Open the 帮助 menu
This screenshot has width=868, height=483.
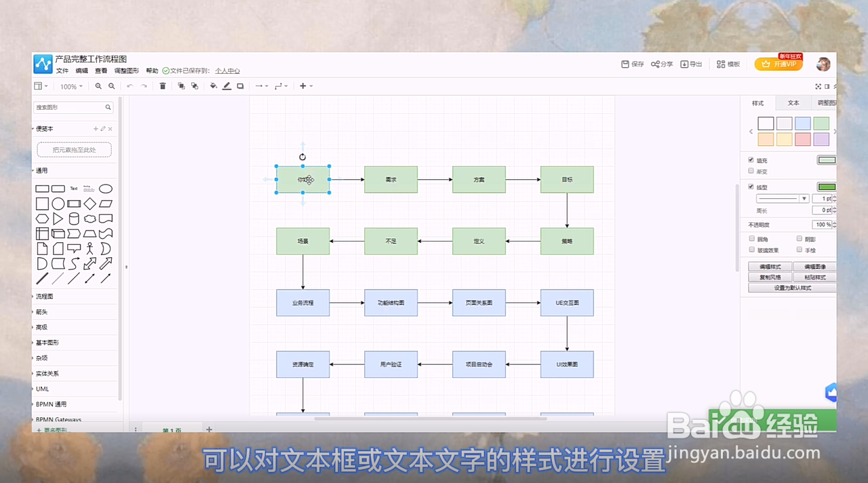(x=152, y=71)
